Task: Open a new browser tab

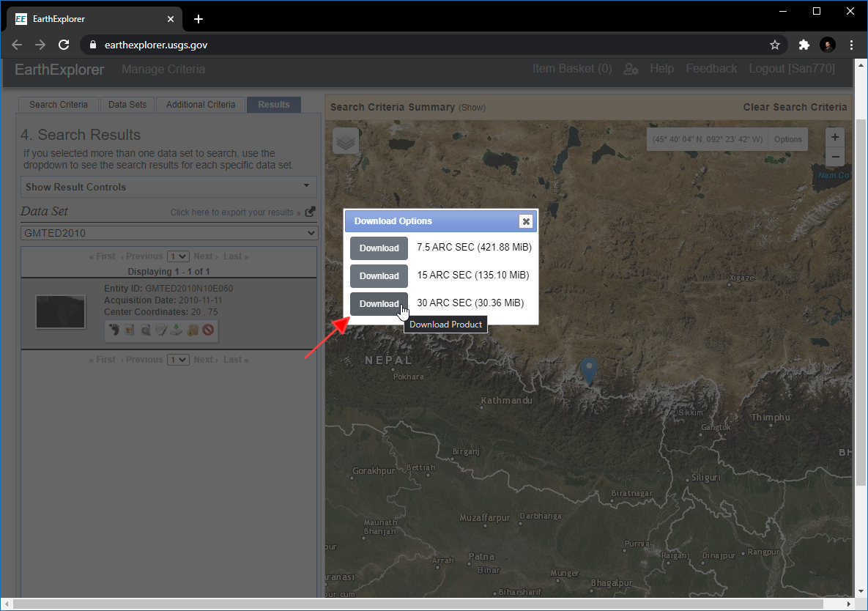Action: pos(199,19)
